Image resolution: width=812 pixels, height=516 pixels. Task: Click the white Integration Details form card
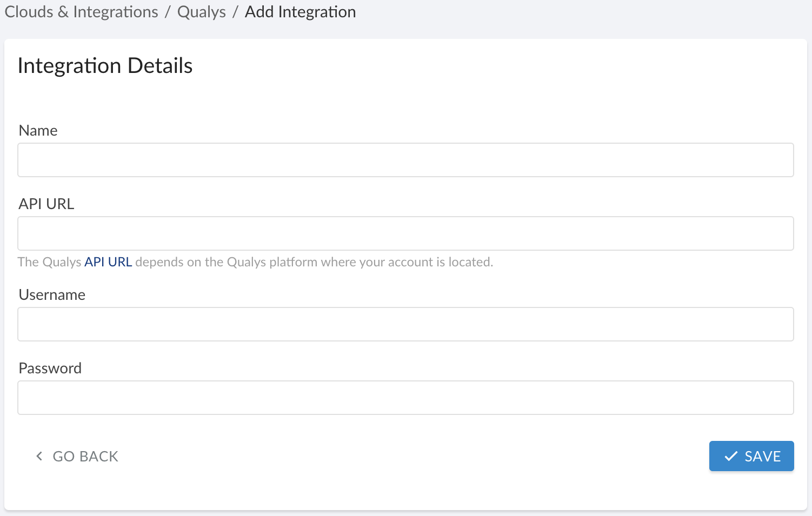click(x=405, y=97)
